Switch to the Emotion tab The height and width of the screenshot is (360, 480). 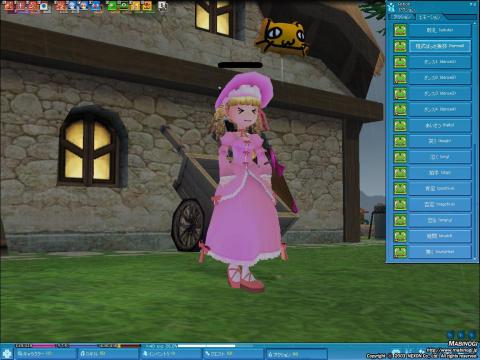pyautogui.click(x=430, y=17)
